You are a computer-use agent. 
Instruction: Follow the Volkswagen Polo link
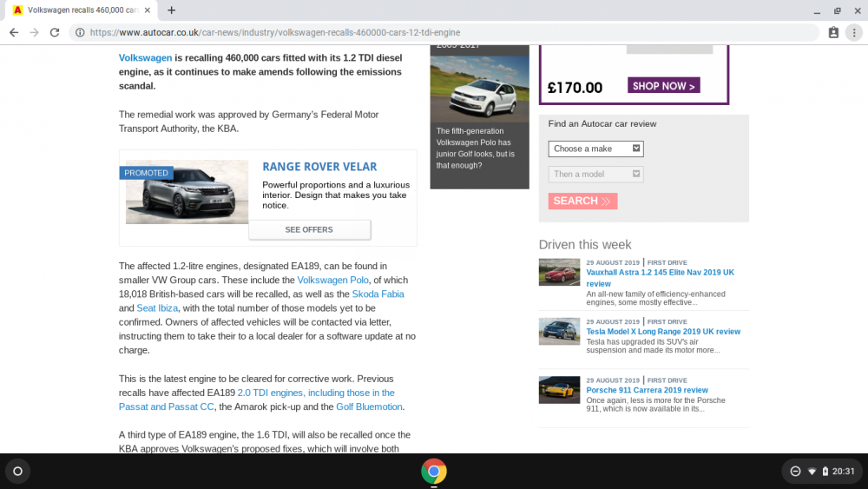pos(332,281)
